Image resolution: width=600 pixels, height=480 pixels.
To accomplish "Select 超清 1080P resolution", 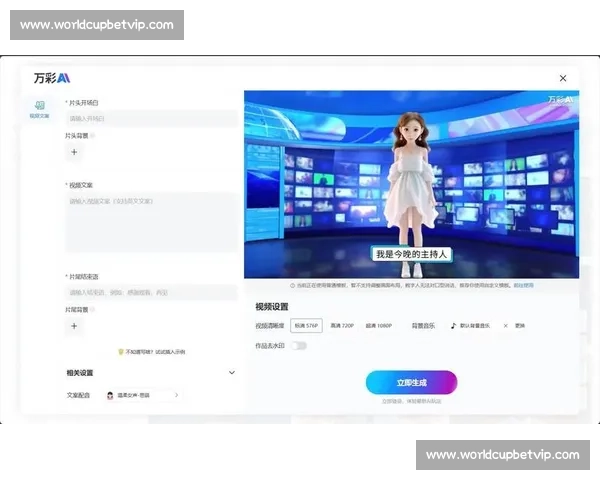I will [x=378, y=326].
